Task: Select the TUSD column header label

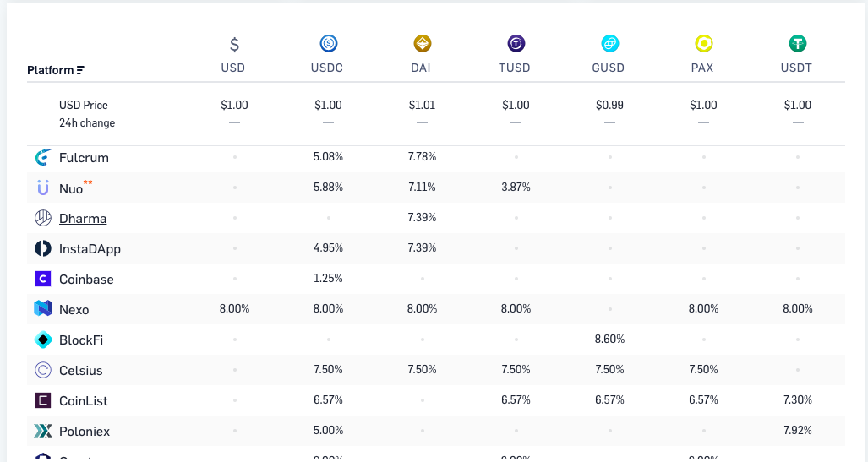Action: tap(515, 68)
